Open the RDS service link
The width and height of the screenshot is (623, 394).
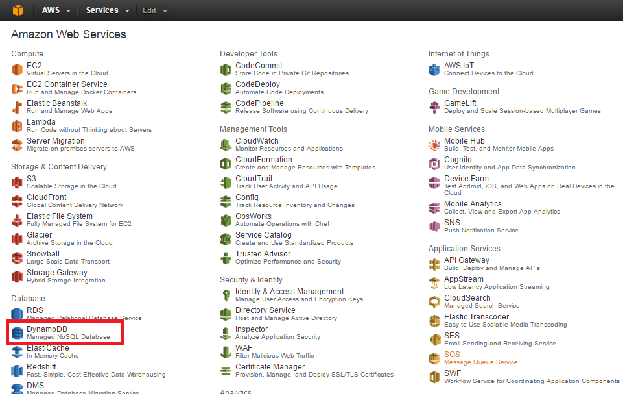point(35,310)
